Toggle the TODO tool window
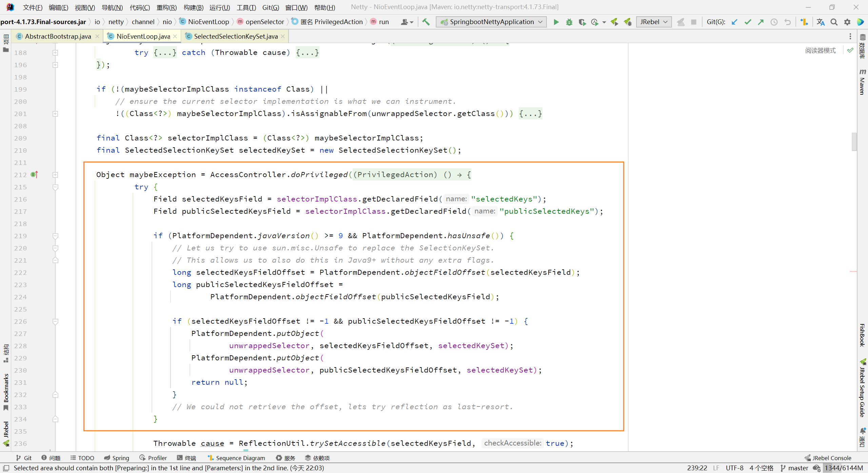This screenshot has width=868, height=473. click(82, 458)
